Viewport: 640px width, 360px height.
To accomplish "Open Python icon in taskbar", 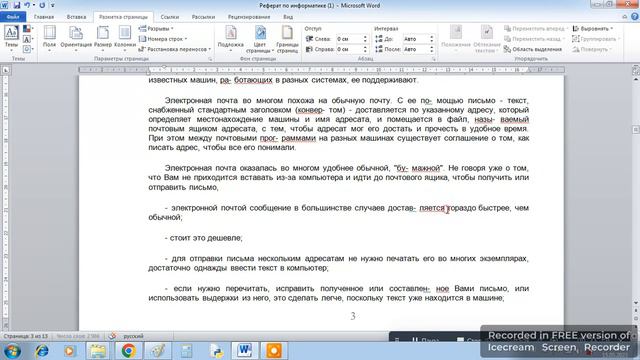I will [x=216, y=351].
